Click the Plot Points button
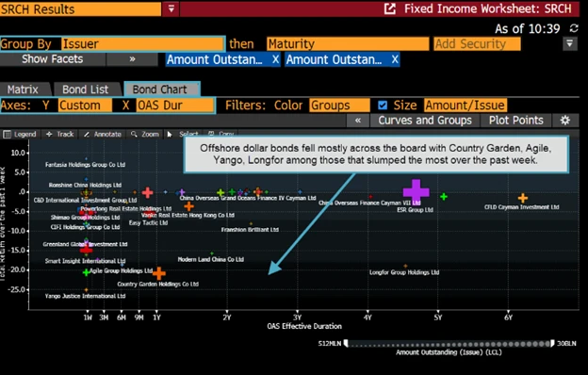The image size is (588, 375). 516,121
